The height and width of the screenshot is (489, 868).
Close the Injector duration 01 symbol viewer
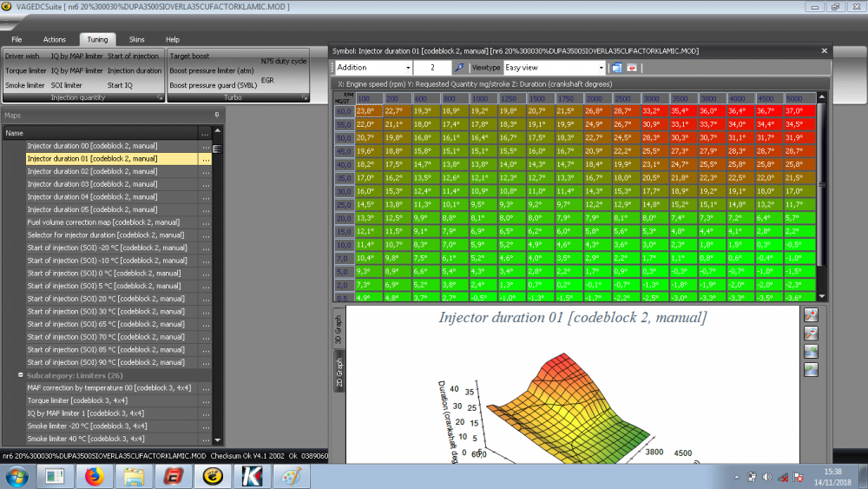(825, 50)
